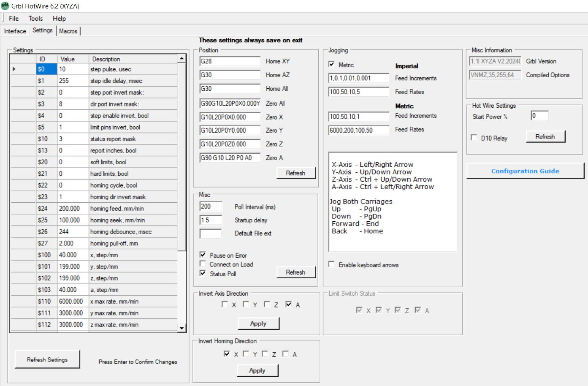Disable the X invert homing direction checkbox
This screenshot has height=386, width=588.
(227, 354)
